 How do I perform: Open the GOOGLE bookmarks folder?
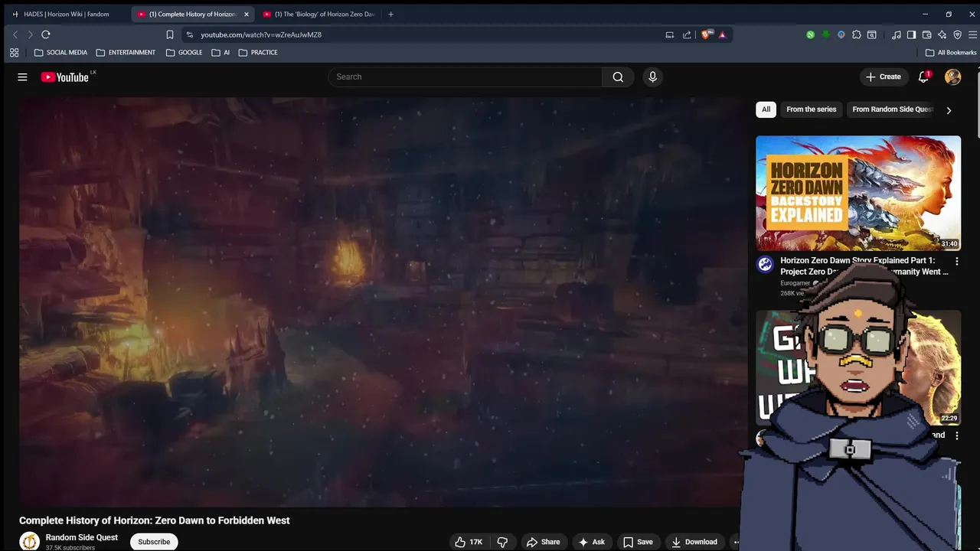[x=184, y=53]
